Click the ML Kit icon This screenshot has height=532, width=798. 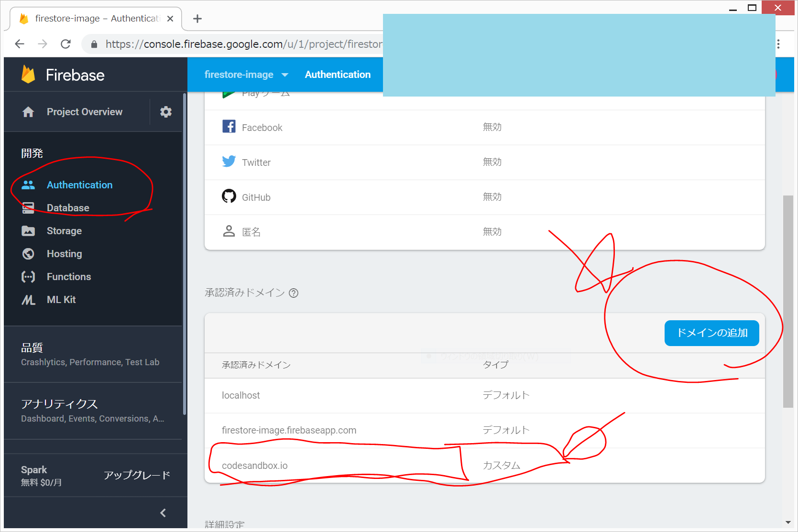pyautogui.click(x=28, y=300)
